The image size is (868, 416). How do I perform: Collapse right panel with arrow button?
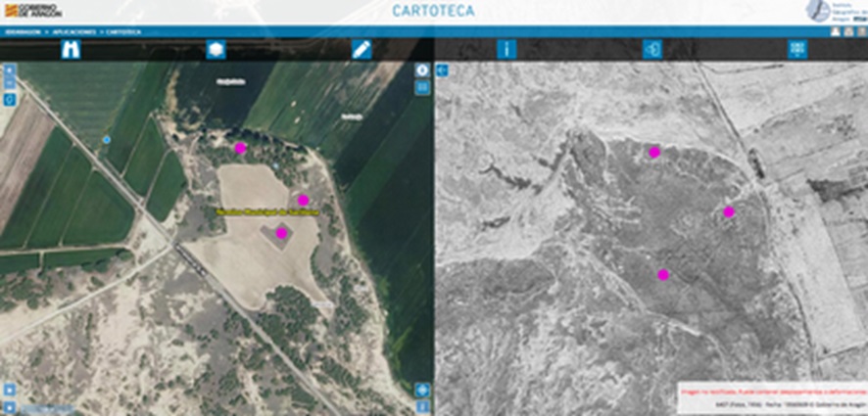442,70
